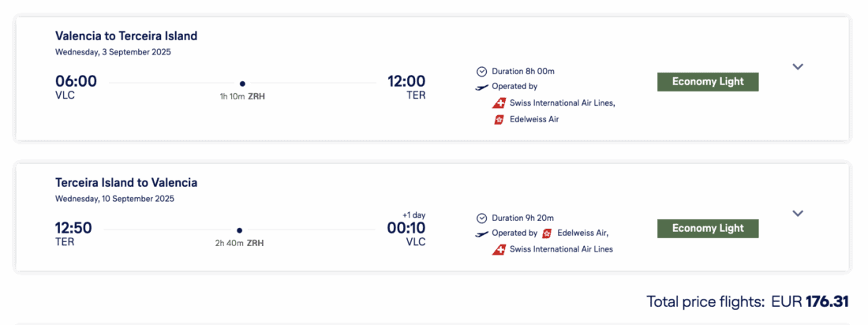
Task: Click the Swiss International Air Lines logo on the return flight
Action: [499, 249]
